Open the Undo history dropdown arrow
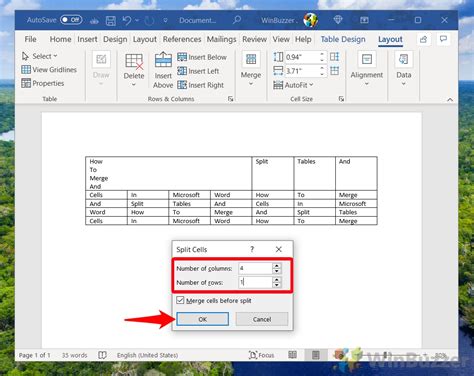474x376 pixels. point(137,21)
